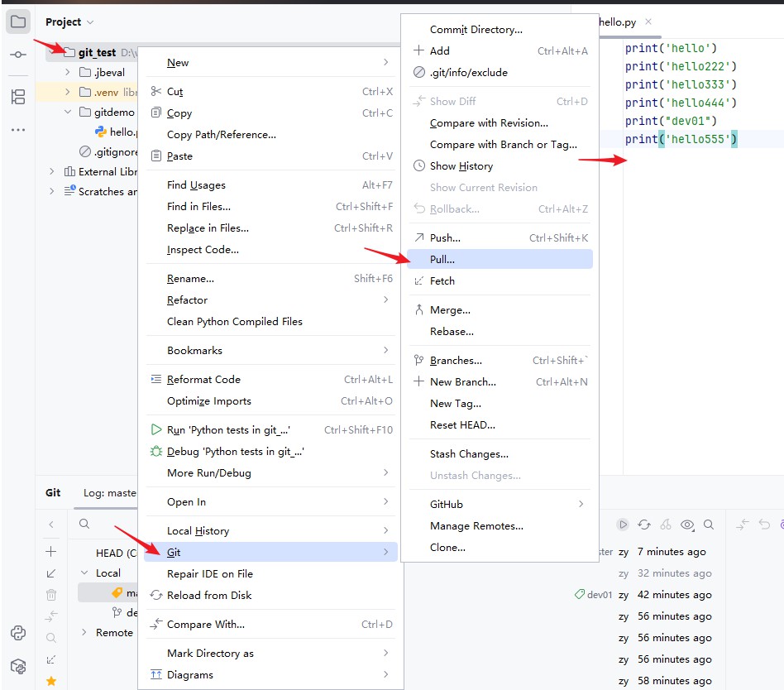
Task: Choose Reload from Disk
Action: point(270,595)
